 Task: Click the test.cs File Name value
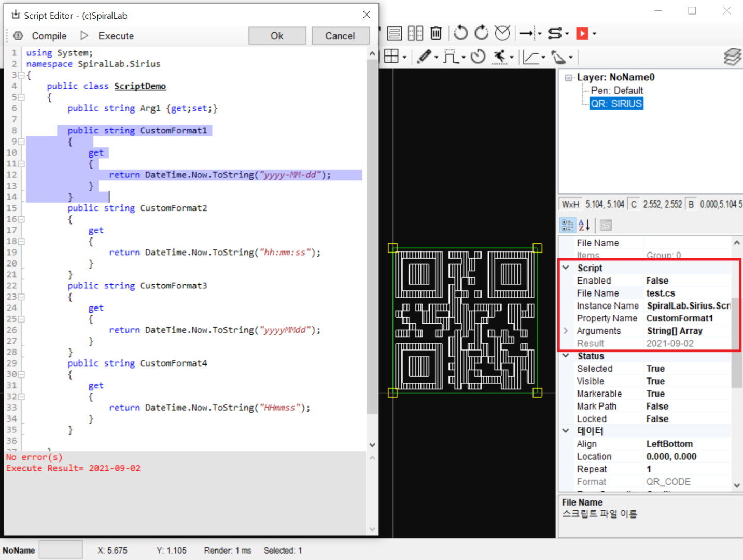(661, 293)
